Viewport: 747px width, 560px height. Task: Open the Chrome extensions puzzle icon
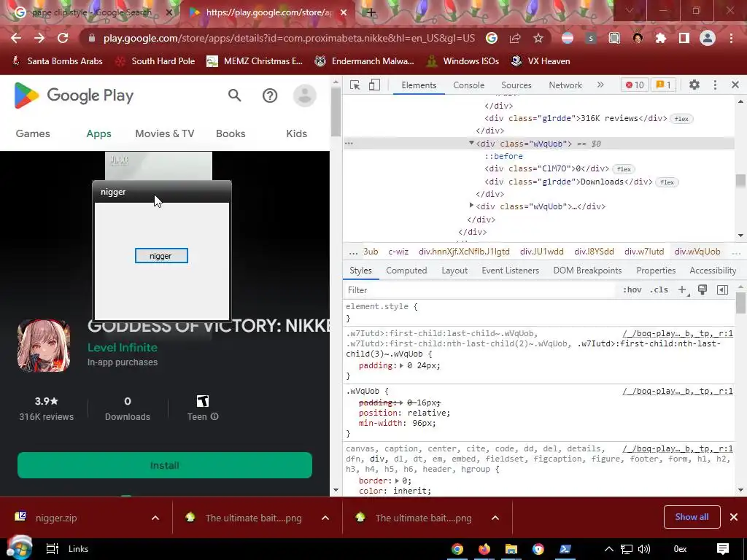click(x=661, y=38)
